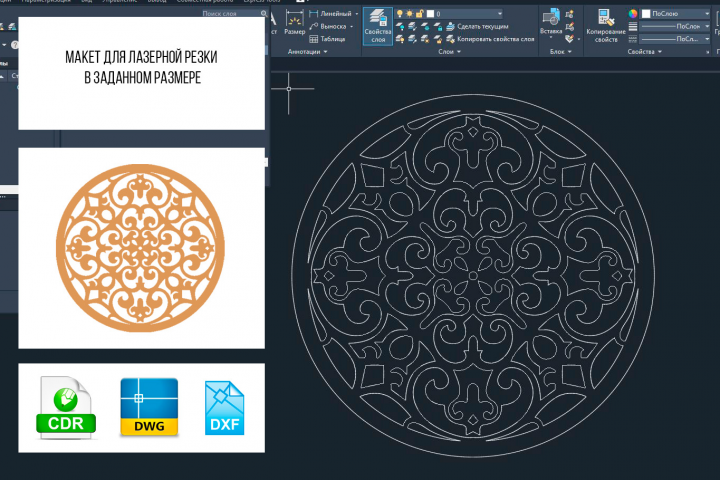Viewport: 720px width, 480px height.
Task: Click the DWG file format icon
Action: [149, 407]
